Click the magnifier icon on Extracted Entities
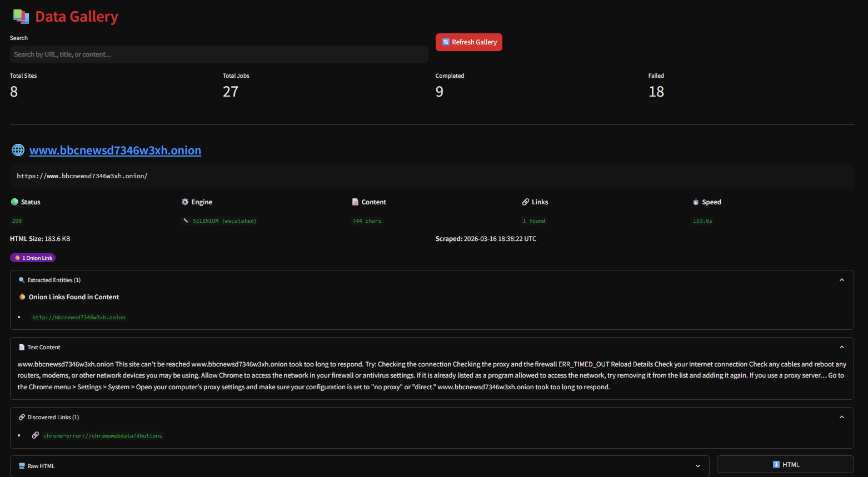868x477 pixels. click(22, 280)
